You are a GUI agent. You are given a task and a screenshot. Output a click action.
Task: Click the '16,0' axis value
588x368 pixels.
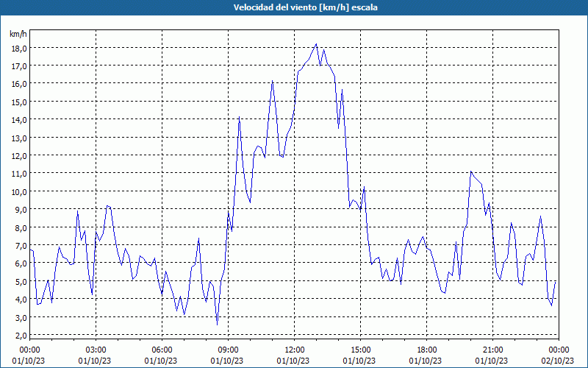point(18,85)
